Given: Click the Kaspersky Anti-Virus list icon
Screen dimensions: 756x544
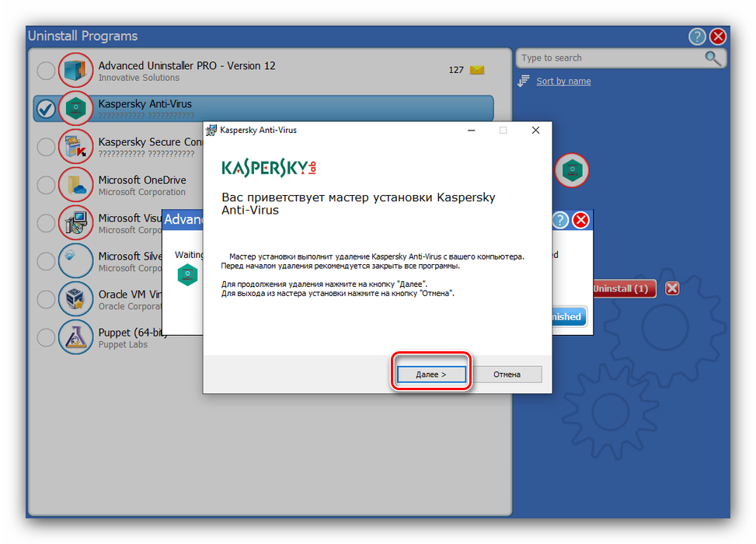Looking at the screenshot, I should 75,109.
